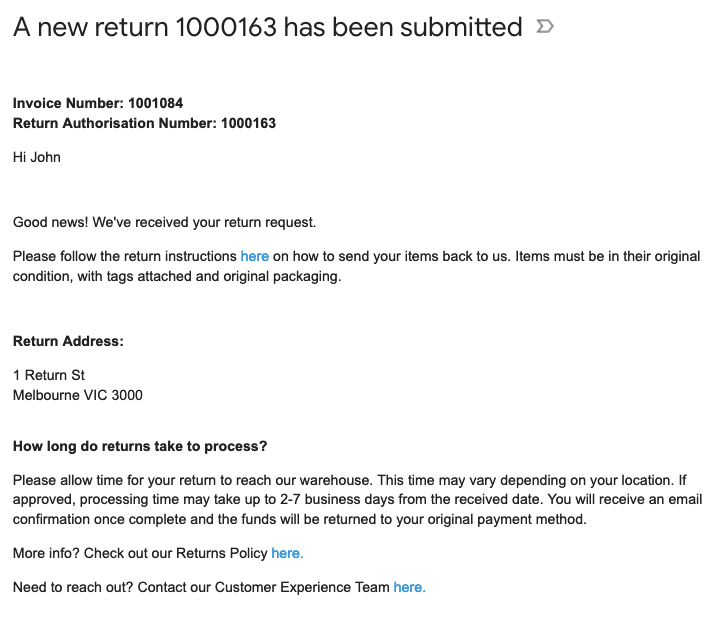The image size is (722, 619).
Task: Click the importance marker icon beside subject
Action: pyautogui.click(x=545, y=27)
